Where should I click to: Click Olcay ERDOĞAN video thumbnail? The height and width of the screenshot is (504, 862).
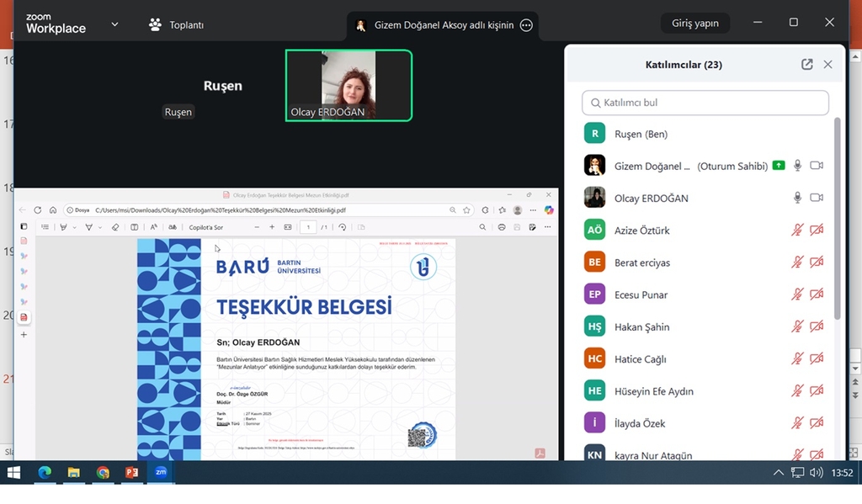(x=349, y=85)
